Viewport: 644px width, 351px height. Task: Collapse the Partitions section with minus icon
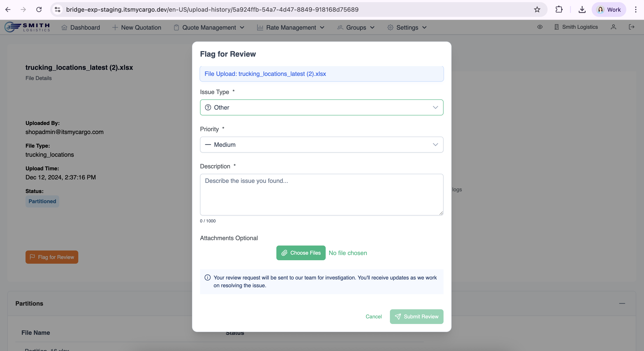[622, 303]
